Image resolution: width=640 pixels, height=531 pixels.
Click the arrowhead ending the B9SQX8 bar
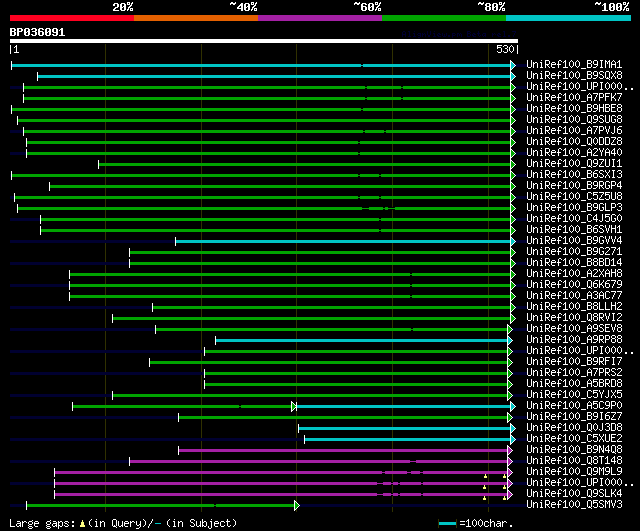pos(513,76)
